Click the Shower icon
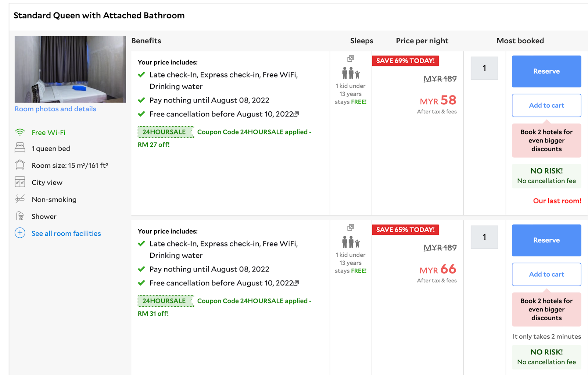 20,216
